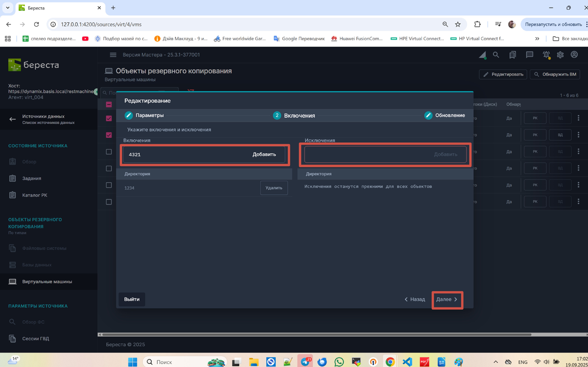The image size is (588, 367).
Task: Open the user account profile icon
Action: [574, 55]
